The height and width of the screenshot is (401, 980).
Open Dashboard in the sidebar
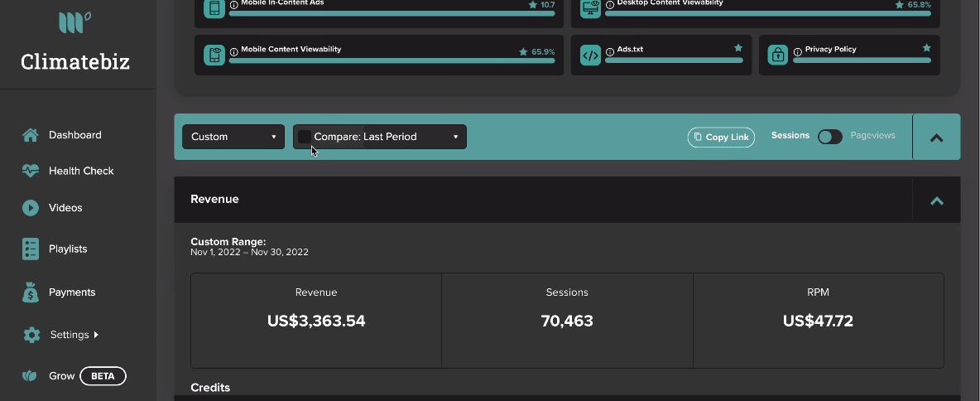[x=75, y=135]
